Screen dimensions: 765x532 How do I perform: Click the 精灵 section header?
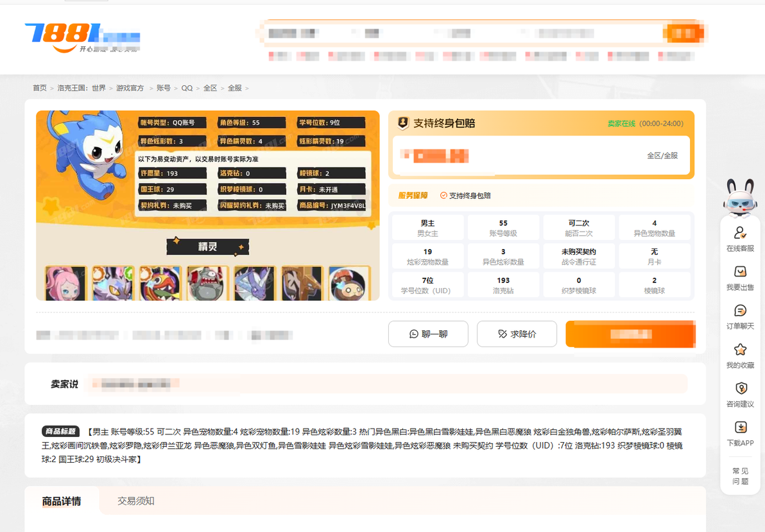208,246
